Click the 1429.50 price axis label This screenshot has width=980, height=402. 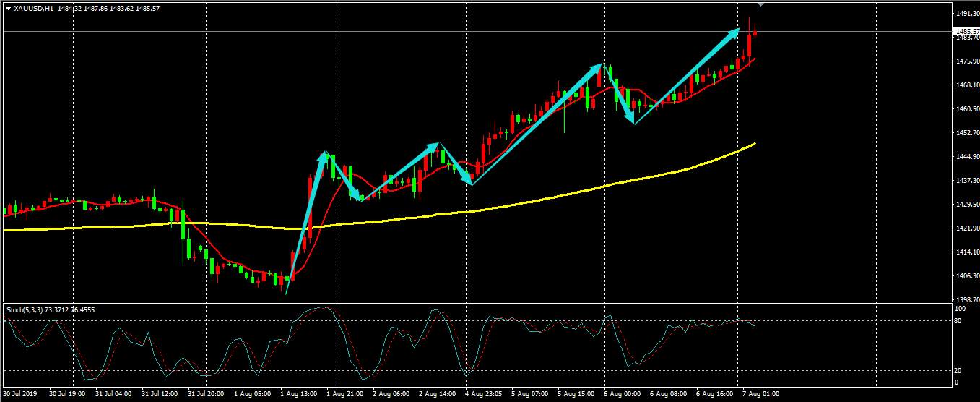point(968,205)
